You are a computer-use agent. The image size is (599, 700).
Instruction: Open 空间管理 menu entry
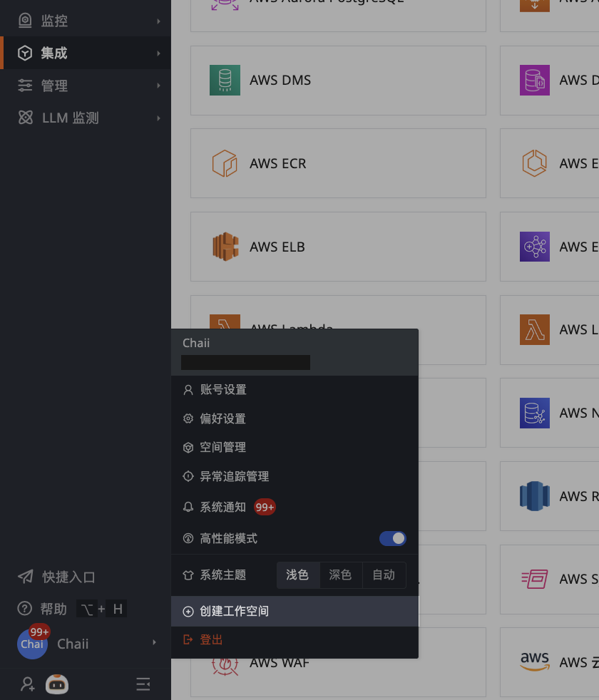(222, 448)
